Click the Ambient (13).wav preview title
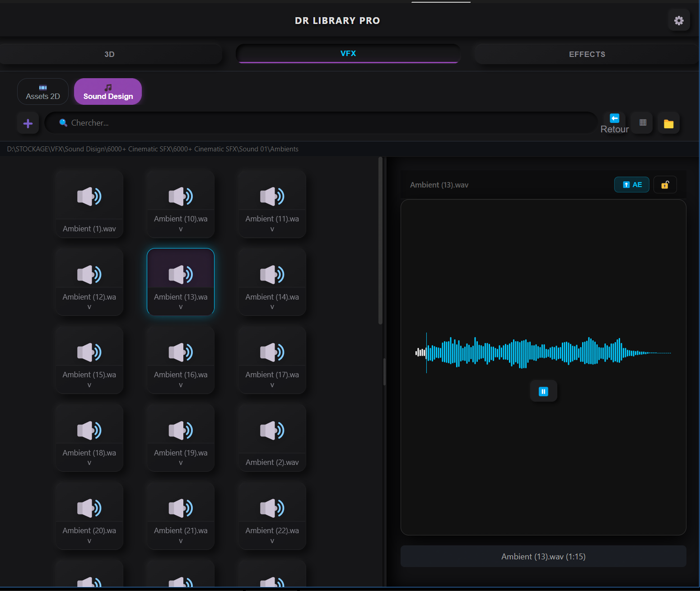Viewport: 700px width, 591px height. click(439, 185)
